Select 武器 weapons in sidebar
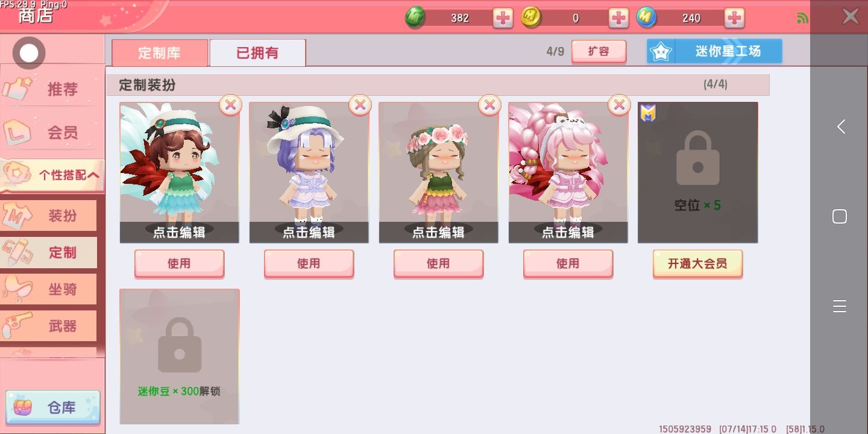Screen dimensions: 868x434 coord(49,326)
